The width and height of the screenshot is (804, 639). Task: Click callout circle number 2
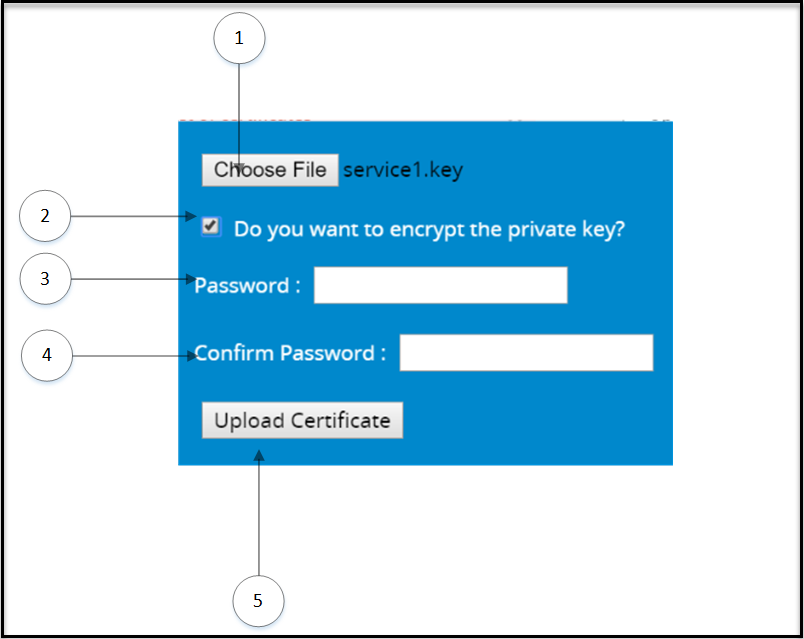click(45, 216)
